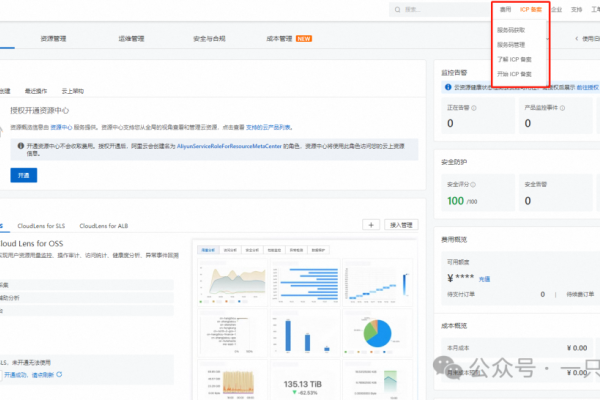Image resolution: width=600 pixels, height=400 pixels.
Task: Click the horizontal bar chart thumbnail
Action: click(x=305, y=282)
